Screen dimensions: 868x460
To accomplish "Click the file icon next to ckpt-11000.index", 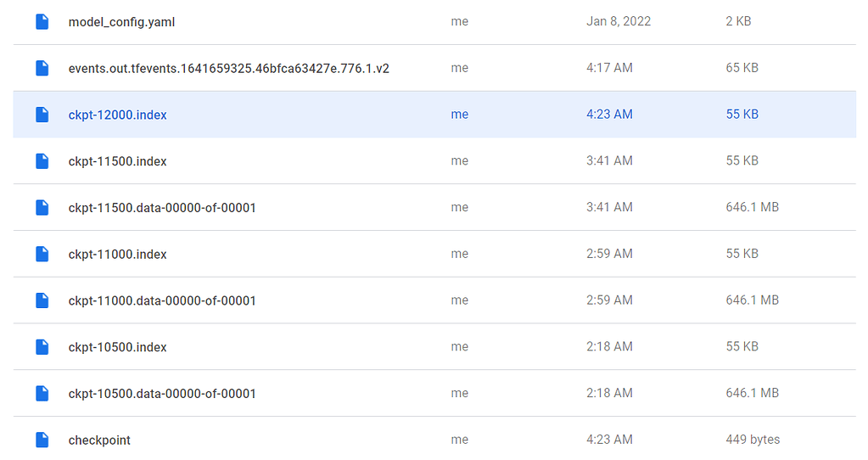I will 42,254.
